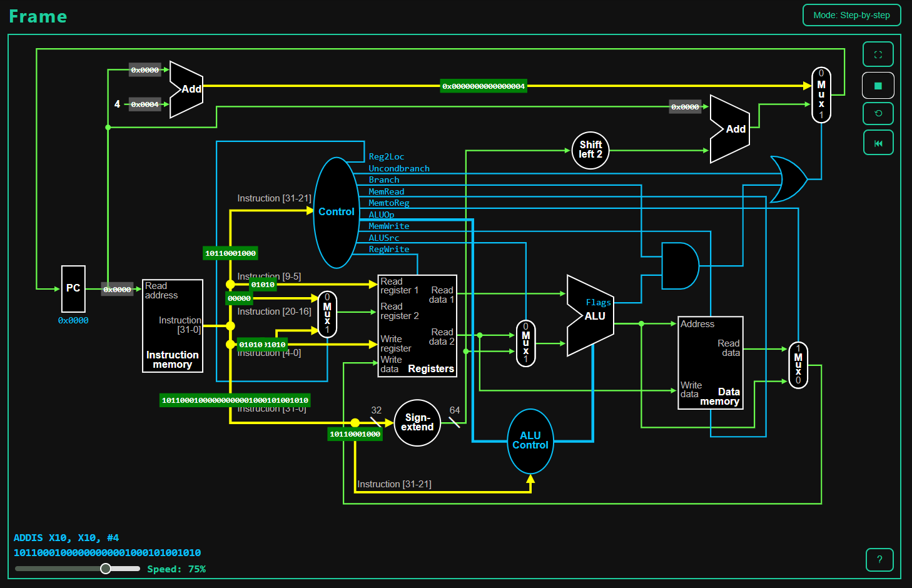The height and width of the screenshot is (588, 912).
Task: Click the 10110001000 value near Control
Action: coord(230,253)
